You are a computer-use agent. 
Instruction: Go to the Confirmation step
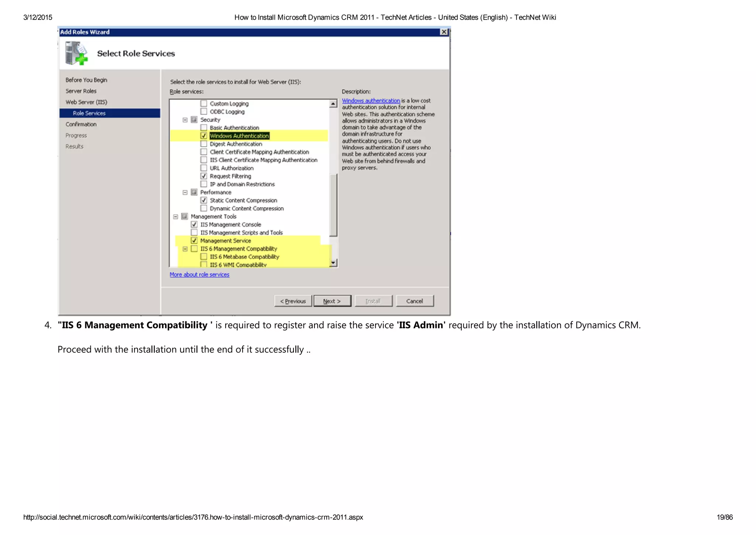tap(81, 124)
